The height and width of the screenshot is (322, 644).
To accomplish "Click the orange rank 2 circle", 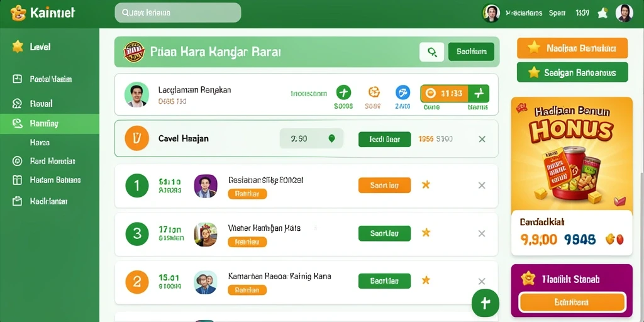I will (136, 282).
